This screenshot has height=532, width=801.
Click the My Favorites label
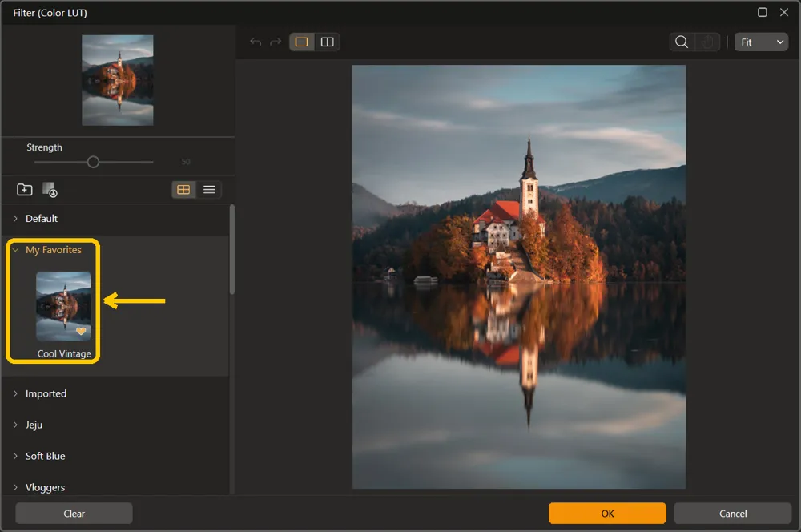point(54,250)
